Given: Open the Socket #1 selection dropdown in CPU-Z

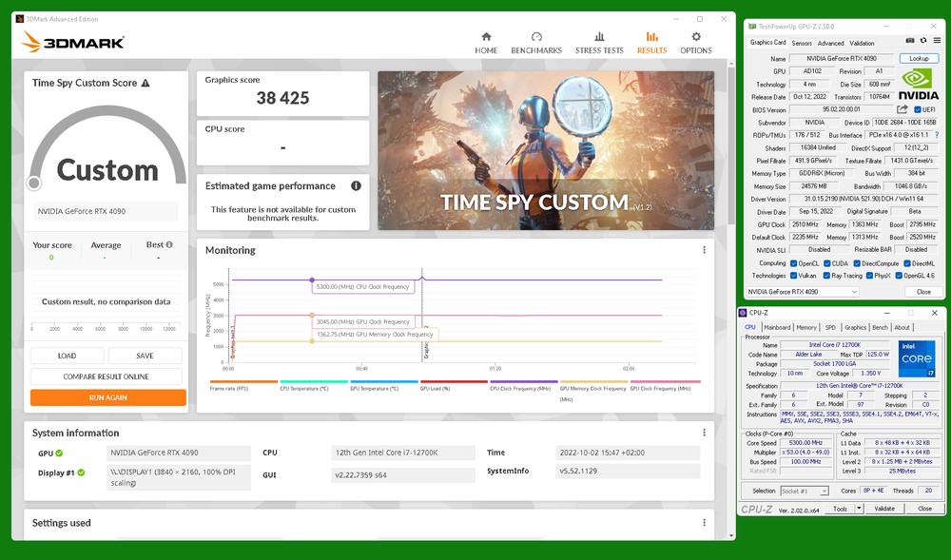Looking at the screenshot, I should [x=805, y=491].
